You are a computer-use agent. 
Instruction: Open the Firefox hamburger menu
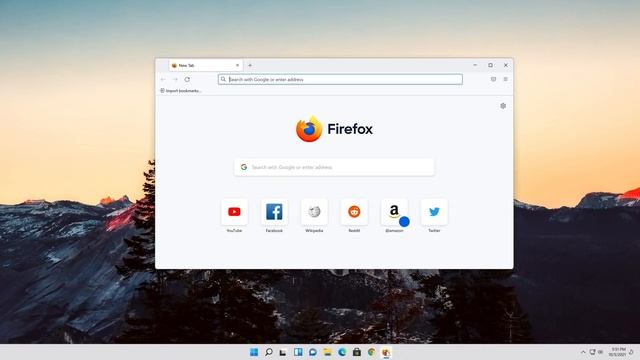pyautogui.click(x=505, y=79)
